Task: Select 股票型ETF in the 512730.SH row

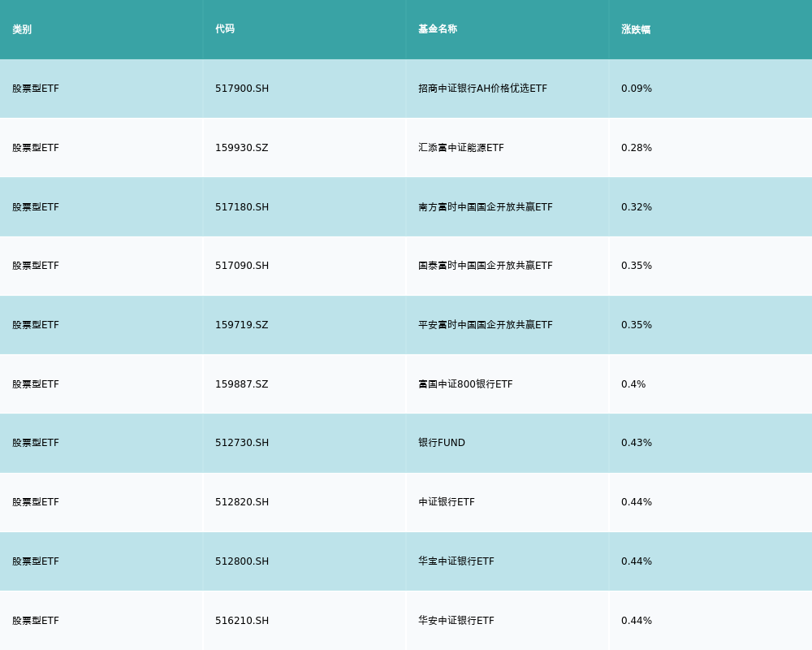Action: tap(36, 443)
